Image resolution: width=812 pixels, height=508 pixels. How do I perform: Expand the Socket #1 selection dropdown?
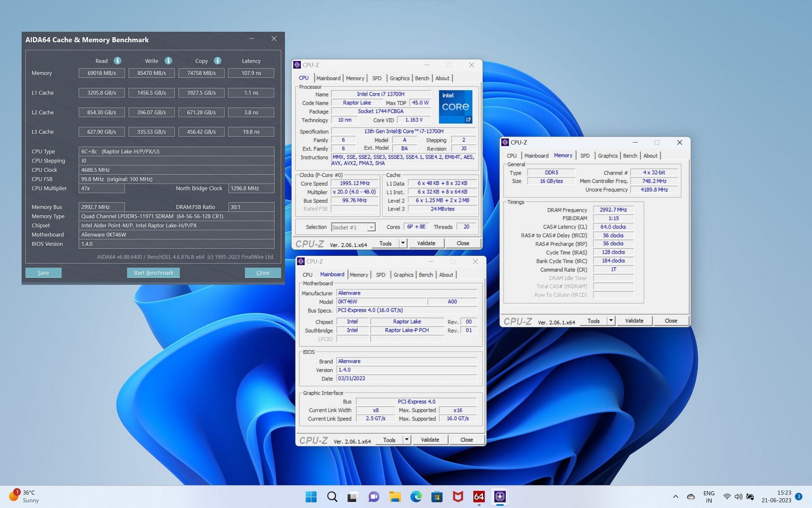(371, 227)
